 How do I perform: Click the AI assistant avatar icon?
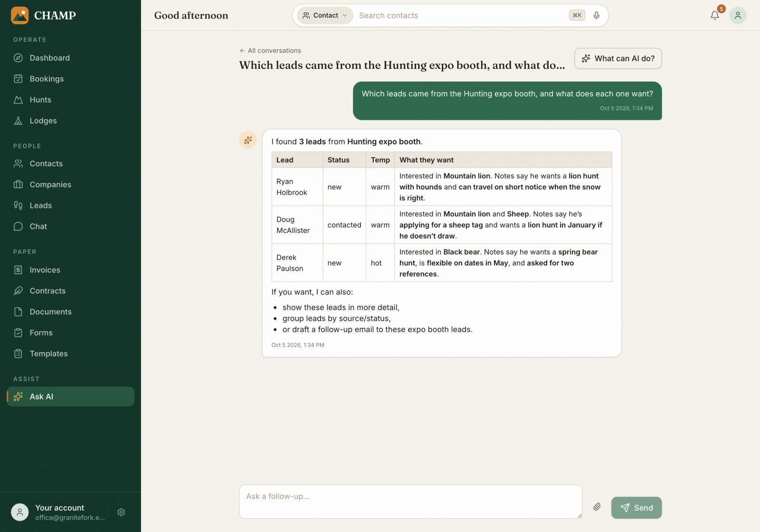tap(248, 140)
